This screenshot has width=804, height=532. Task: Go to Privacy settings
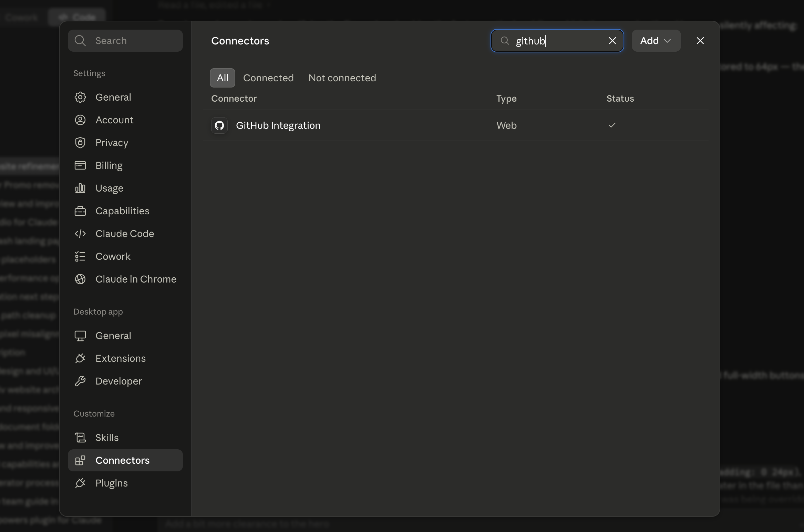point(125,143)
